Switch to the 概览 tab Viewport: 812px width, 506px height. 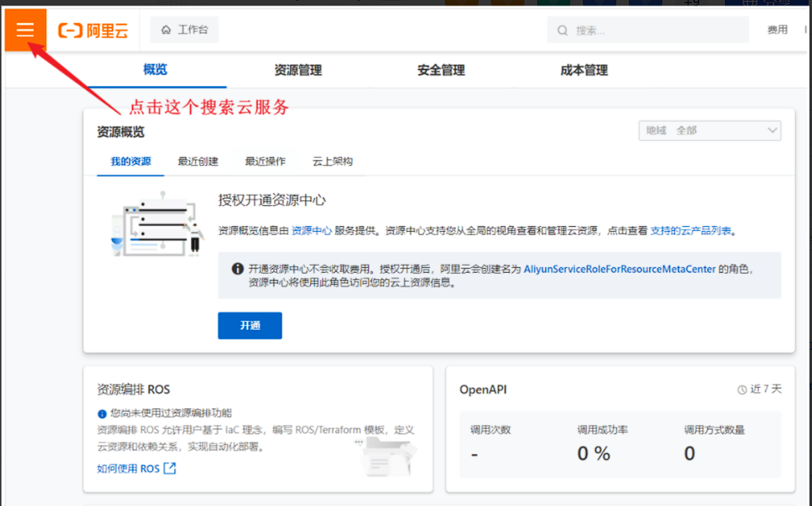155,70
